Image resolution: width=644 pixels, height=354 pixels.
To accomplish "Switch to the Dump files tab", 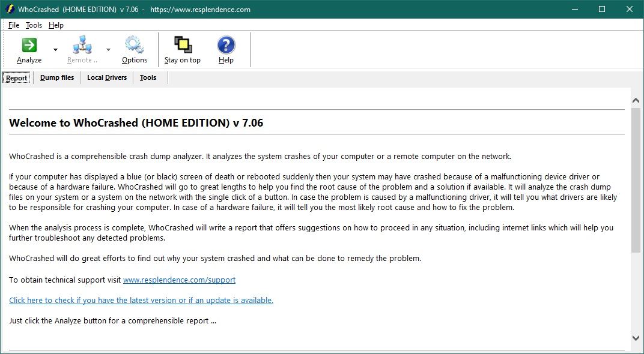I will [56, 77].
